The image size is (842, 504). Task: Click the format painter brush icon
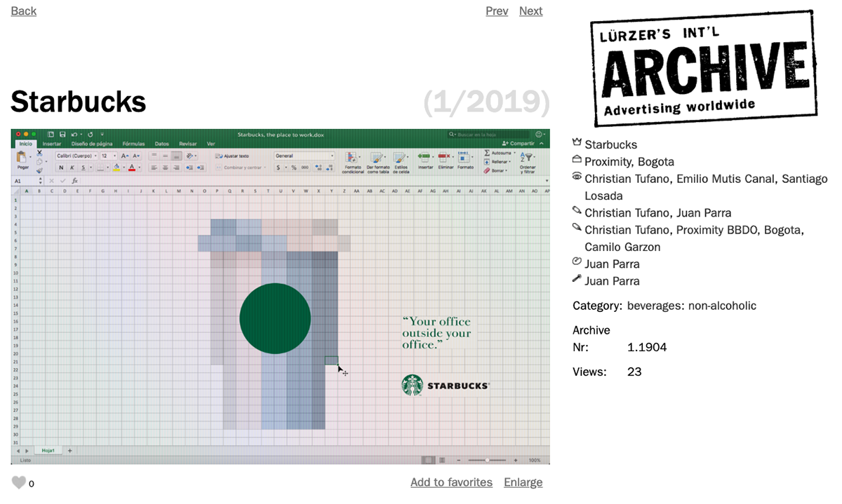click(x=39, y=170)
